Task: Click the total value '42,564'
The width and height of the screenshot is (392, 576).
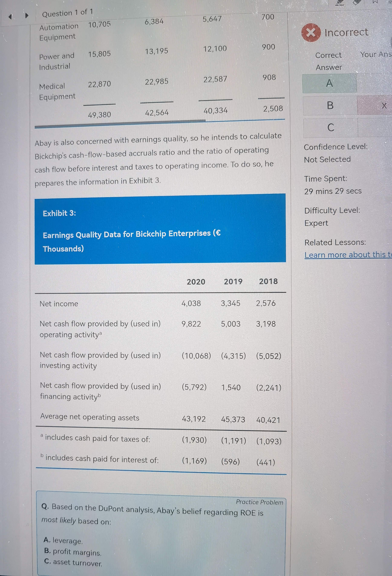Action: [157, 113]
